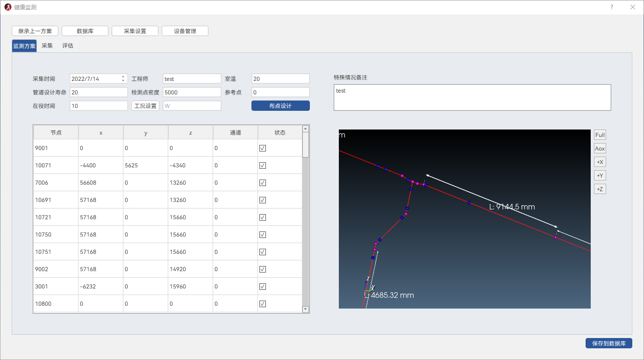Click the Full view button

pos(600,135)
